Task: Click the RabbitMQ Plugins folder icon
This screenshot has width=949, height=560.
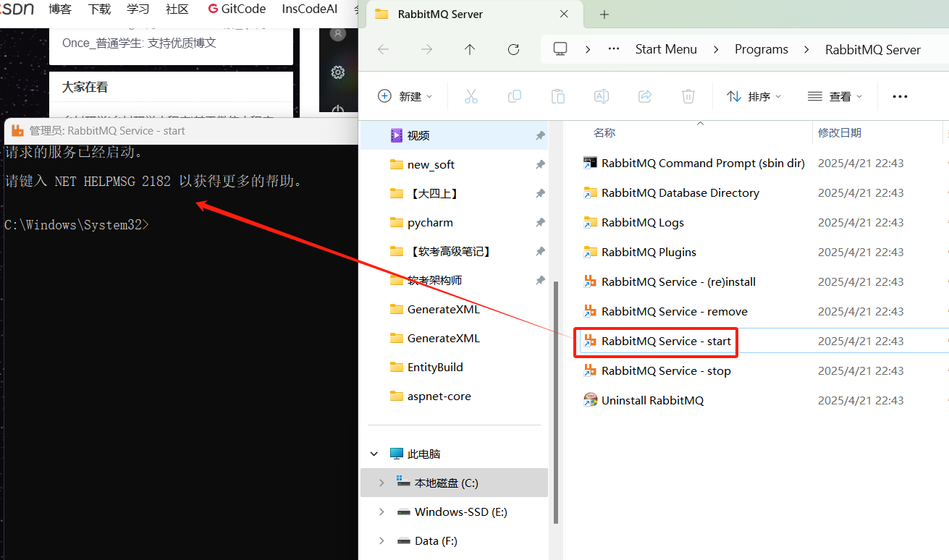Action: click(x=591, y=252)
